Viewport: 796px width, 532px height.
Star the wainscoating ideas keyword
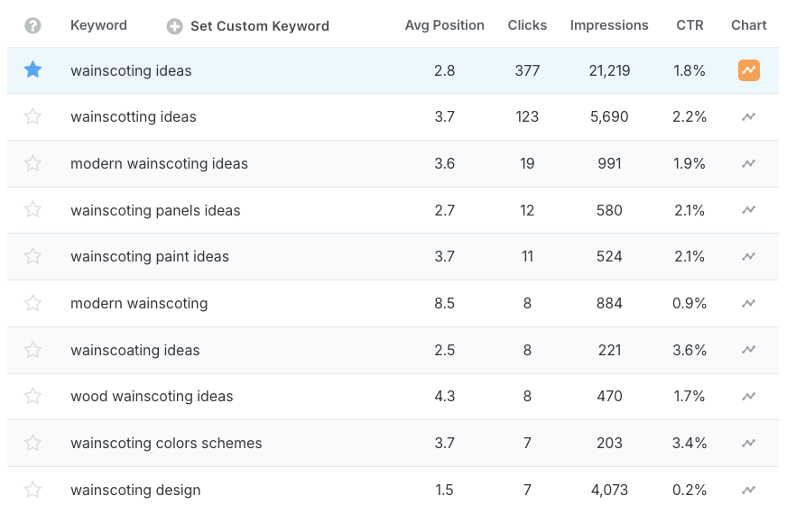tap(33, 350)
